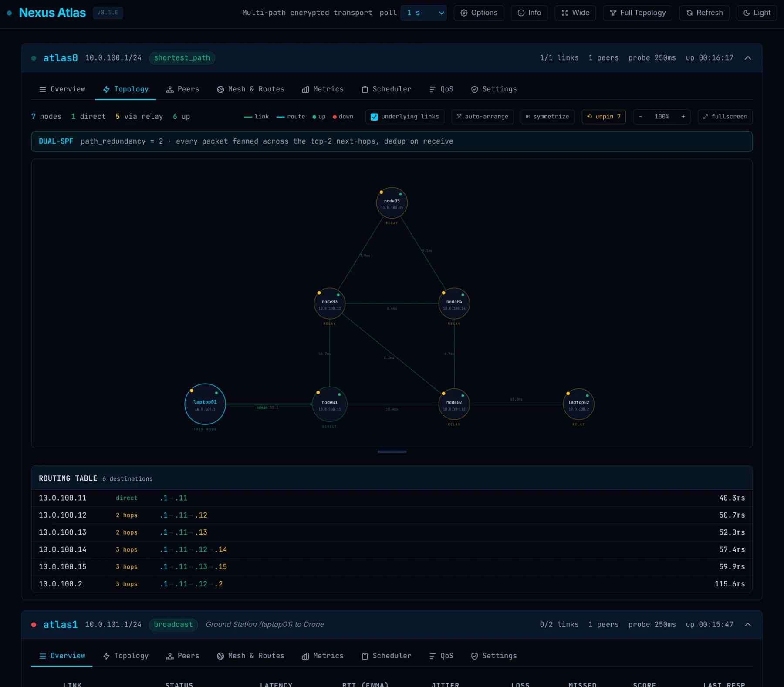Select routing row for 10.0.100.11
This screenshot has width=784, height=687.
(x=392, y=498)
